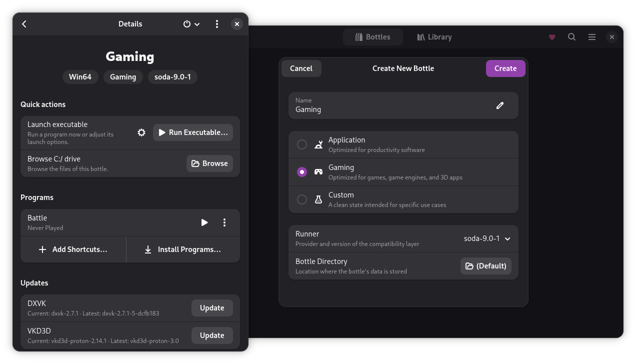Play the Battle program

[x=204, y=222]
